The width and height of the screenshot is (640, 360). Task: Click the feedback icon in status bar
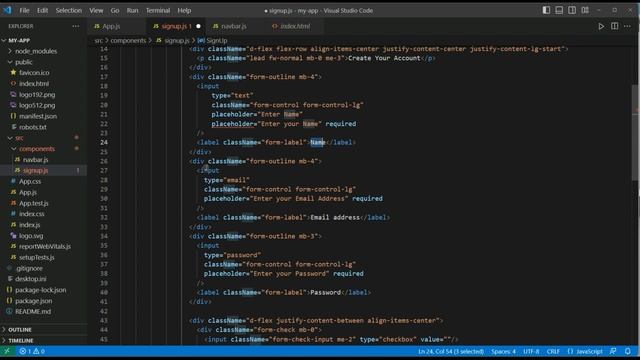click(613, 351)
